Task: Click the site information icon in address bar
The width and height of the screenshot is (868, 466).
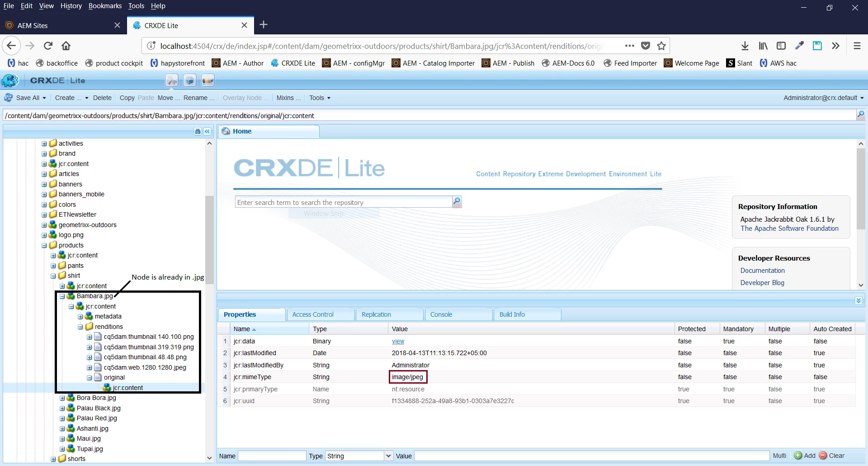Action: coord(151,46)
